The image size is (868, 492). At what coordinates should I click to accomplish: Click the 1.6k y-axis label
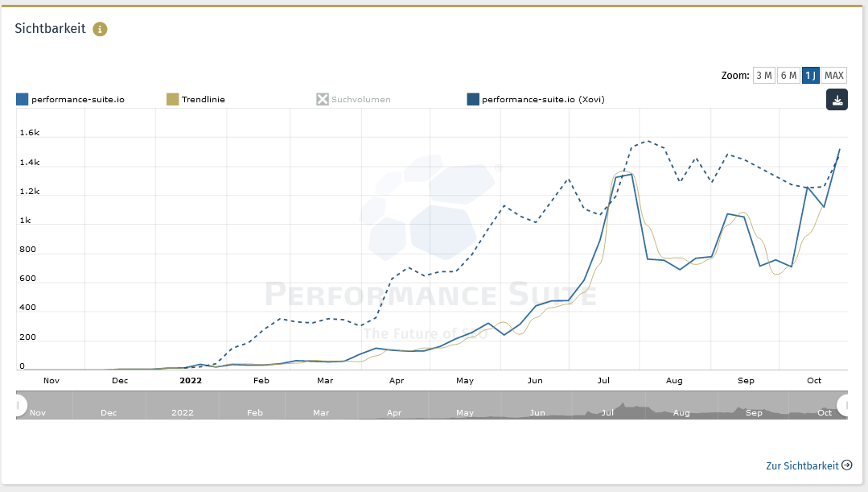pyautogui.click(x=29, y=132)
